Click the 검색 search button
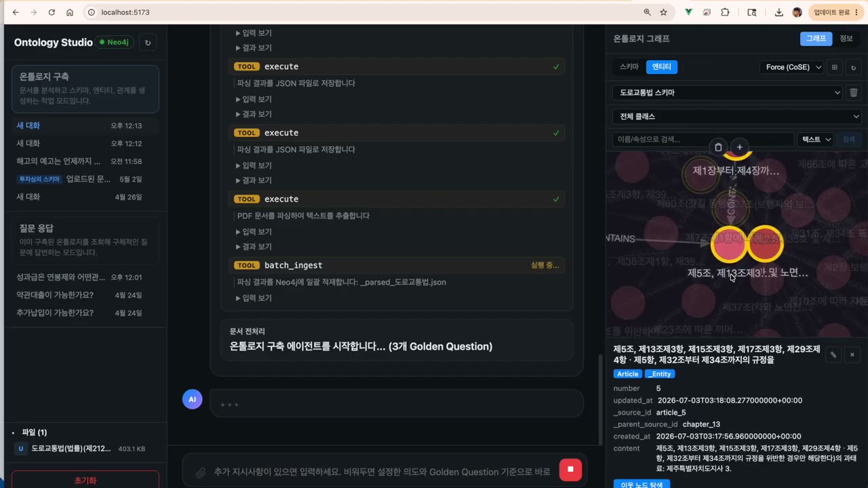The height and width of the screenshot is (488, 868). pos(849,139)
